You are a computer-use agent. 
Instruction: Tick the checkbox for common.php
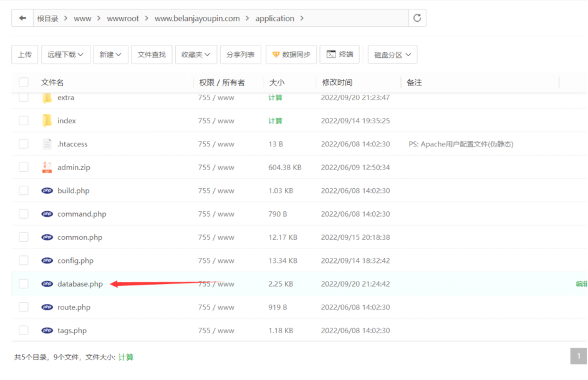pos(24,237)
